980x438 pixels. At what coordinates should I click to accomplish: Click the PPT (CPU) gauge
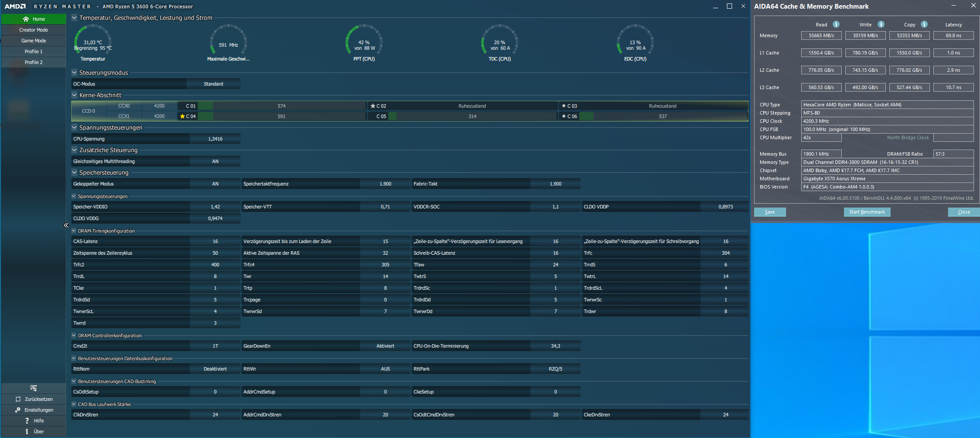[364, 43]
